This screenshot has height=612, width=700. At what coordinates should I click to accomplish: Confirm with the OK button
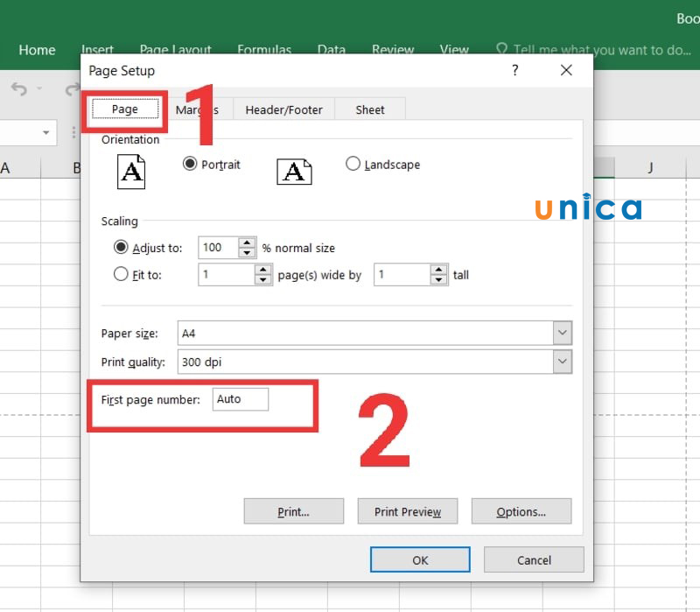point(420,559)
